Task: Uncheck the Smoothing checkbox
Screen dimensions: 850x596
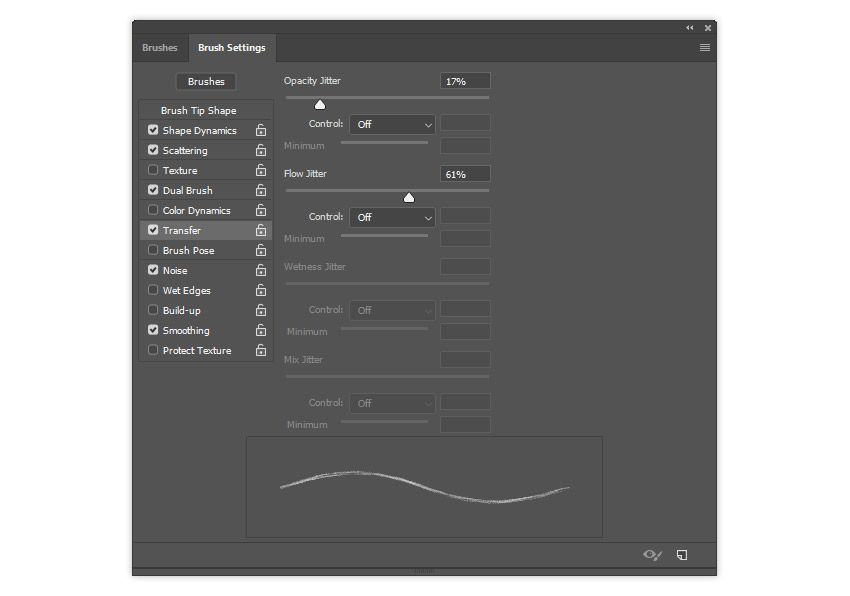Action: tap(153, 330)
